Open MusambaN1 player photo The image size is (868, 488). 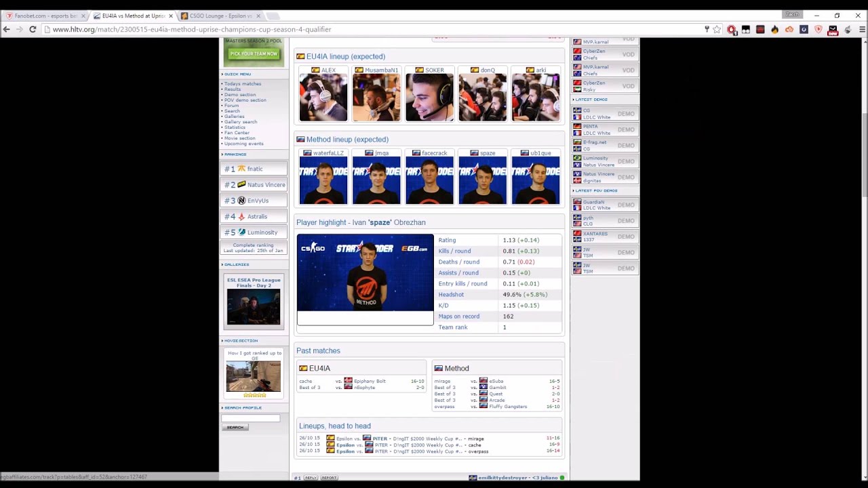[x=376, y=98]
